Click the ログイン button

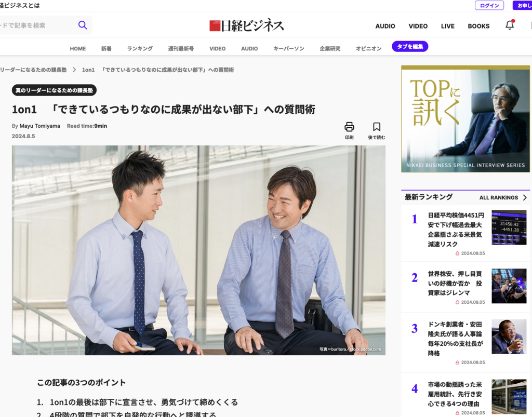click(x=489, y=5)
